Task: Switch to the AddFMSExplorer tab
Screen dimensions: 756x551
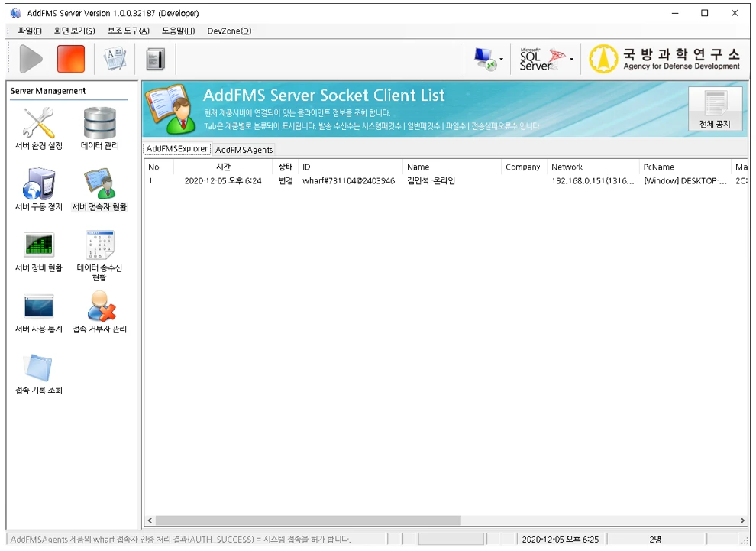Action: coord(177,149)
